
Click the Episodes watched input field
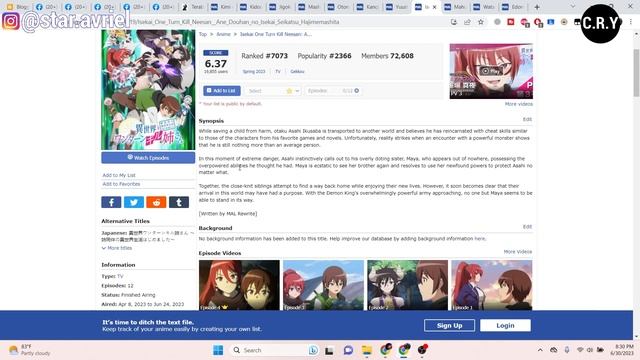click(x=333, y=91)
